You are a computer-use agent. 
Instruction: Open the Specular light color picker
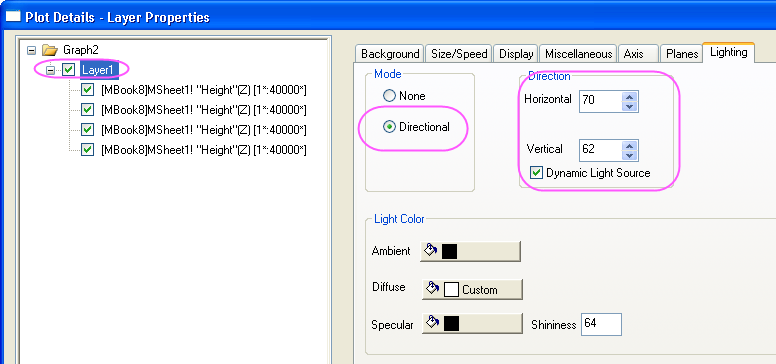pyautogui.click(x=472, y=323)
